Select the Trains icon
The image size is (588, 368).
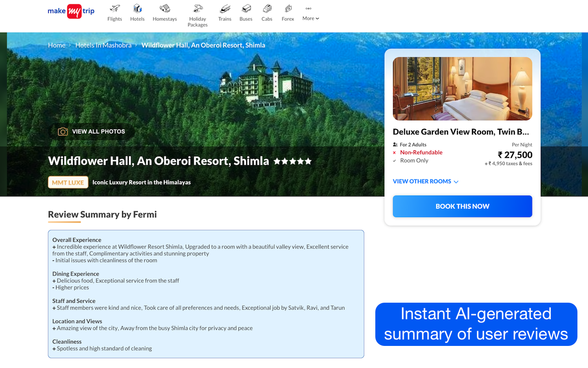point(225,8)
